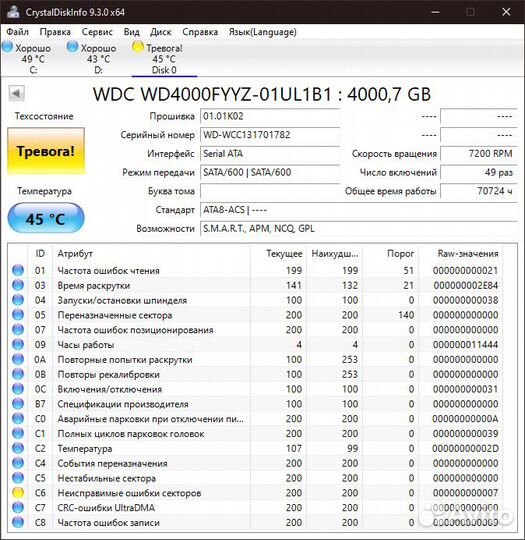Click status icon for Повторы рекалибровки
This screenshot has width=525, height=540.
(18, 374)
